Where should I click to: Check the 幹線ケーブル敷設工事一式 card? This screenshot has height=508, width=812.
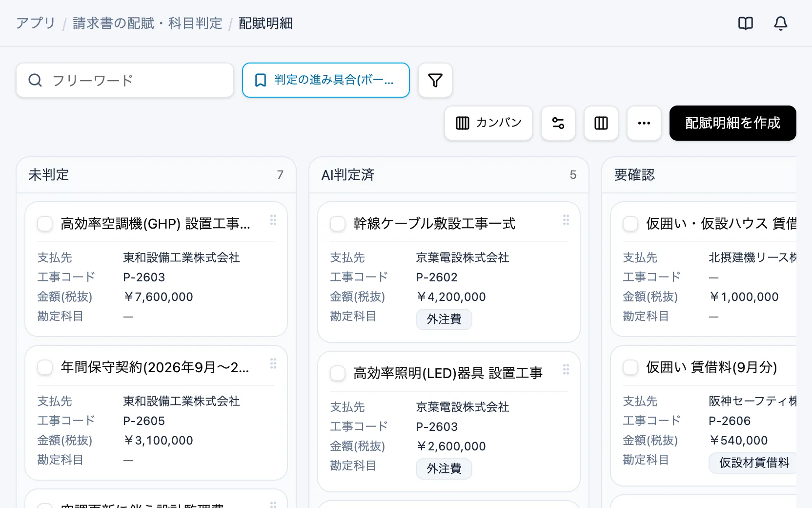[338, 224]
